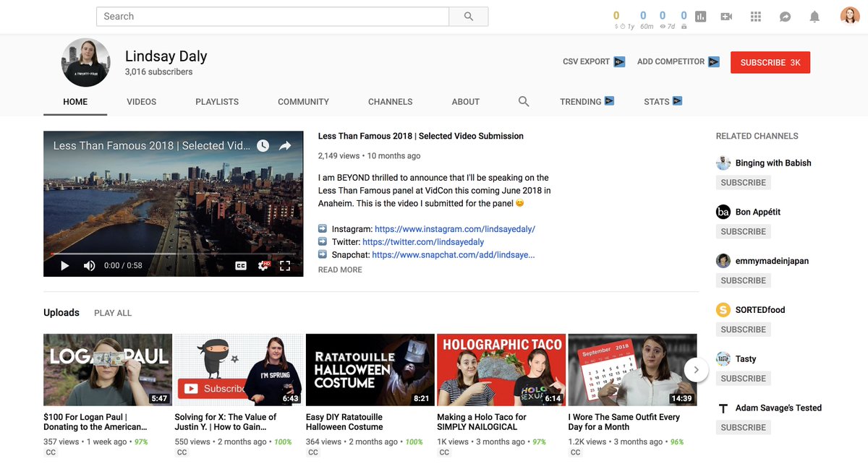
Task: Open the Holographic Taco video thumbnail
Action: 501,370
